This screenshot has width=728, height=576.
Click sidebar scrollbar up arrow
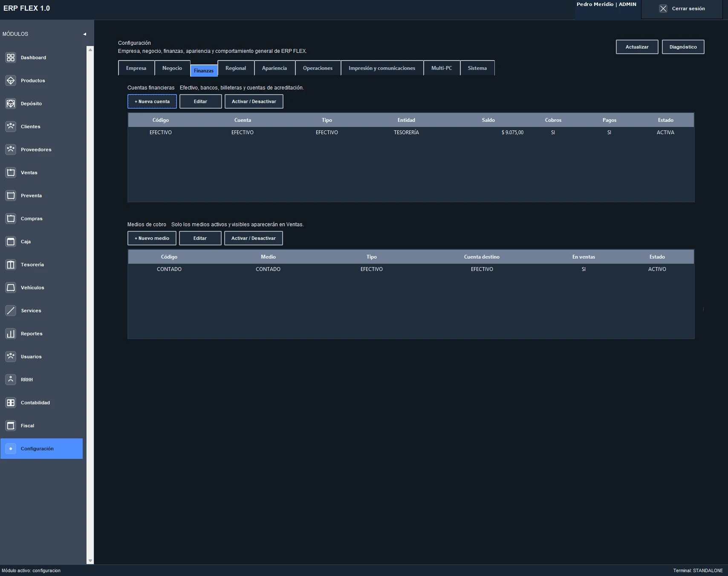pyautogui.click(x=90, y=50)
